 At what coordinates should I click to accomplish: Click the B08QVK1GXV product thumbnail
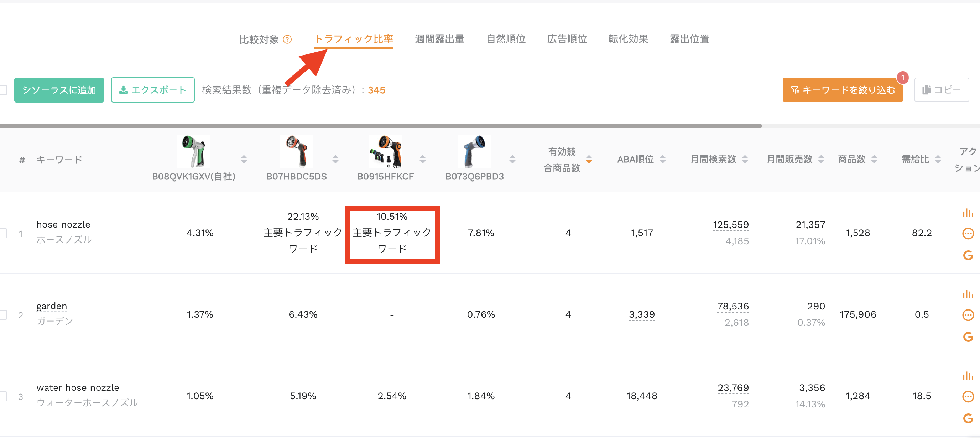tap(194, 151)
